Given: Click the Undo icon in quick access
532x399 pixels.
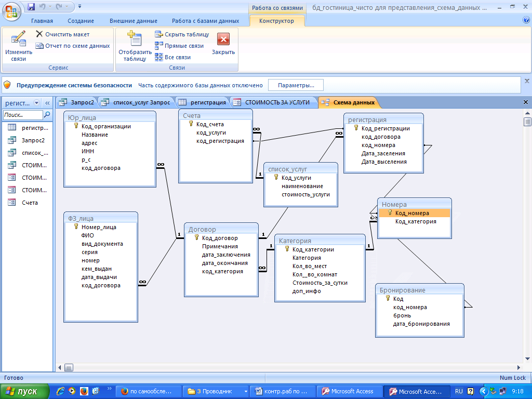Looking at the screenshot, I should [43, 6].
